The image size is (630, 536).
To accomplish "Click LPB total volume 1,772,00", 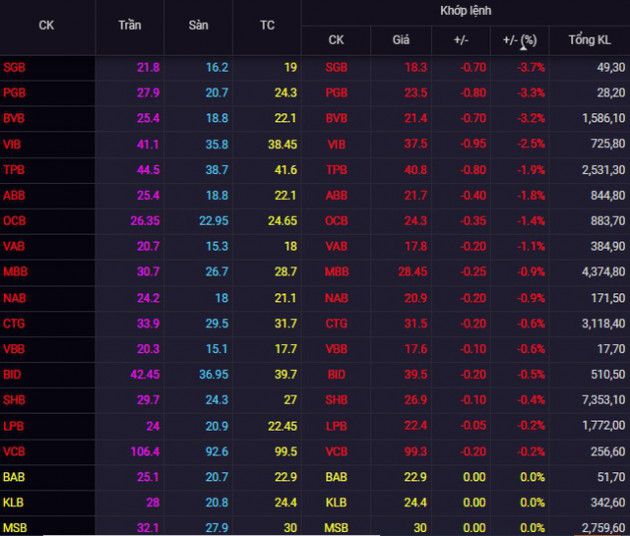I will coord(603,426).
